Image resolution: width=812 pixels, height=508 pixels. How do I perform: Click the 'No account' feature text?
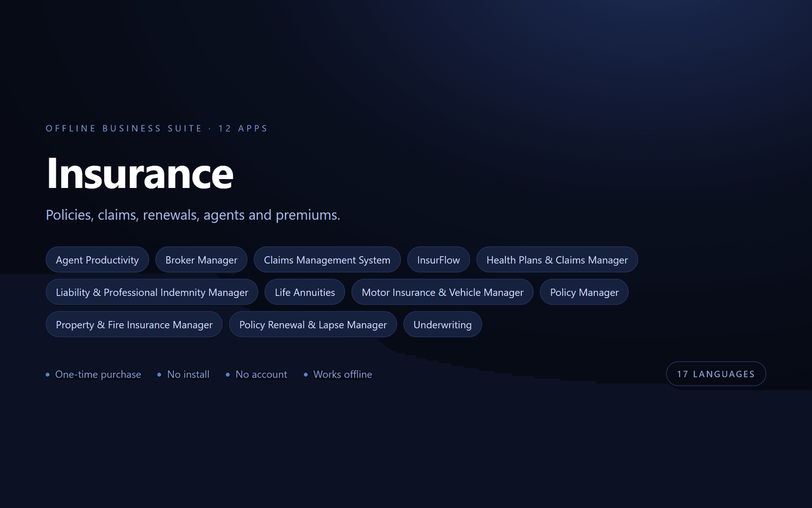261,374
